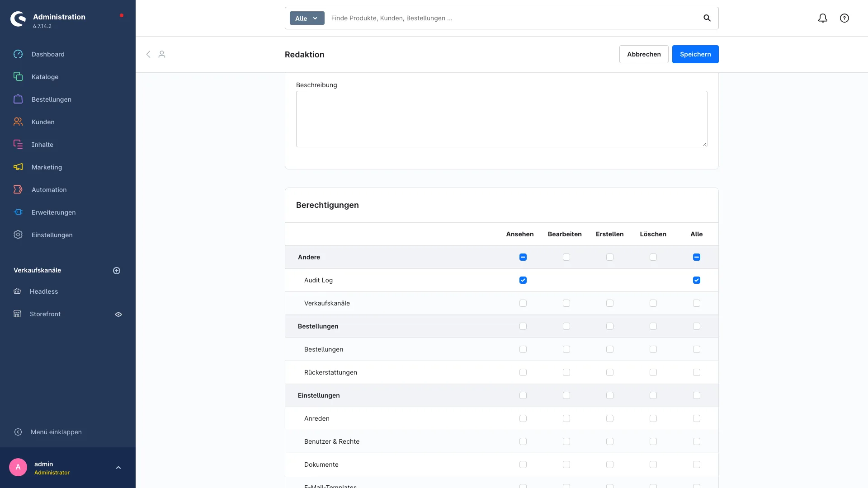Click the Storefront shop icon
The image size is (868, 488).
[x=17, y=314]
